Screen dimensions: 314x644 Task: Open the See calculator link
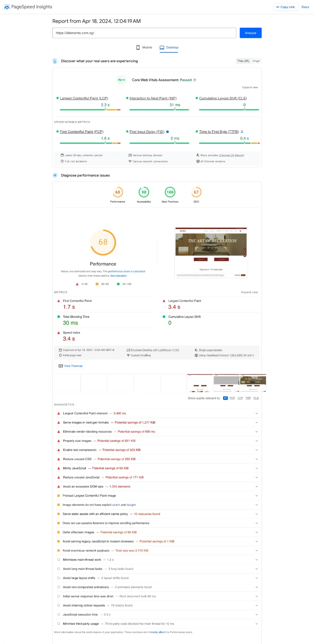(119, 276)
